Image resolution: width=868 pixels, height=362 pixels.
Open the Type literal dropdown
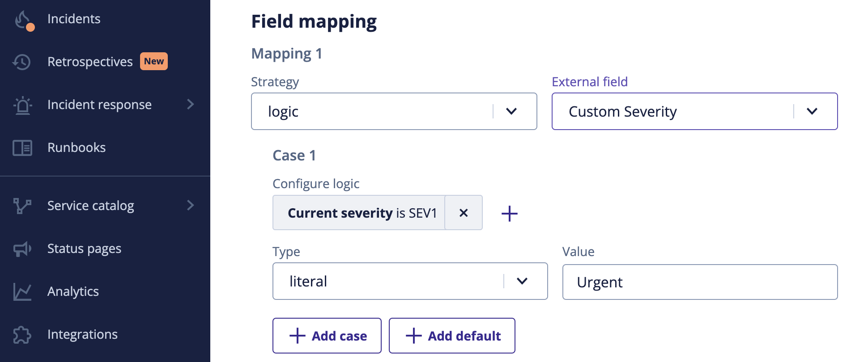coord(410,281)
